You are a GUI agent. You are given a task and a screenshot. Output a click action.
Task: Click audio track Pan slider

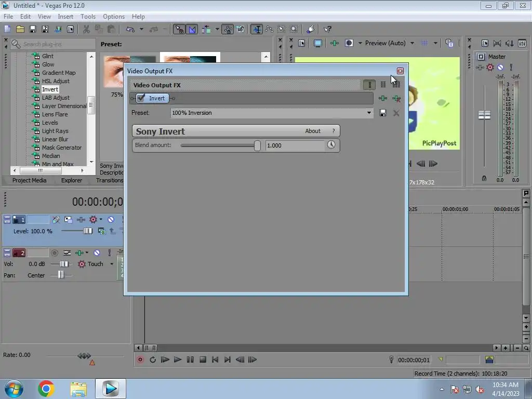(61, 274)
